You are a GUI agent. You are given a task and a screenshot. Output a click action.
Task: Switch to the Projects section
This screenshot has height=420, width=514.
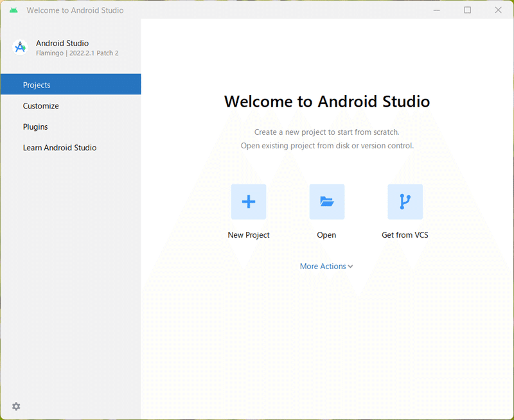[37, 84]
